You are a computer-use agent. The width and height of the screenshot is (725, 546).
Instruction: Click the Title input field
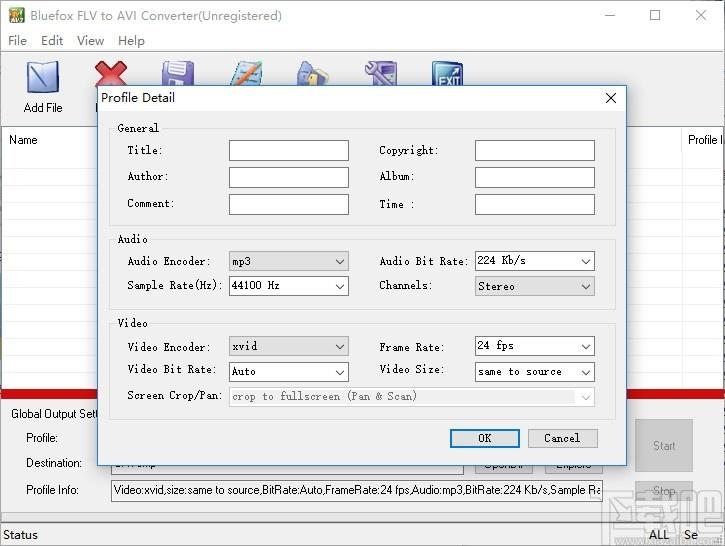(289, 151)
